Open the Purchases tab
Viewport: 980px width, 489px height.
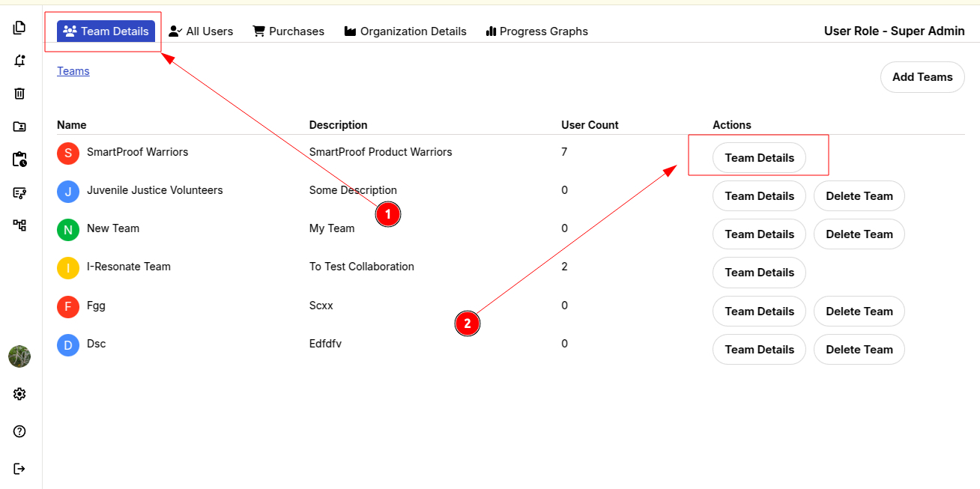288,31
